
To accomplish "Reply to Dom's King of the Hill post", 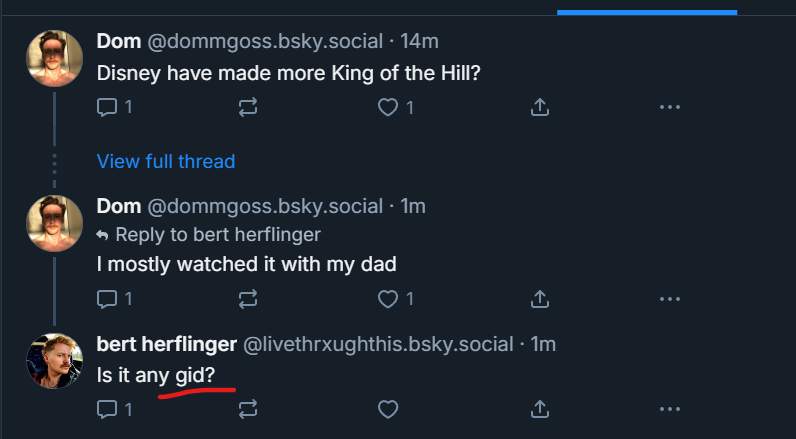I will click(x=107, y=106).
